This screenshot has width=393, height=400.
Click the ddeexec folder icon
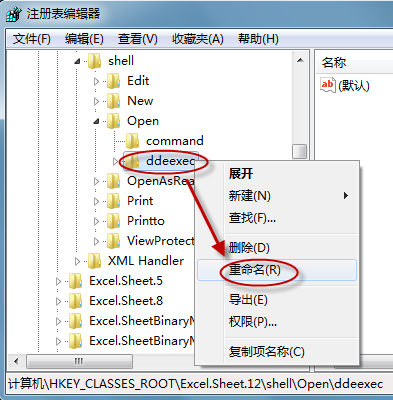click(132, 161)
